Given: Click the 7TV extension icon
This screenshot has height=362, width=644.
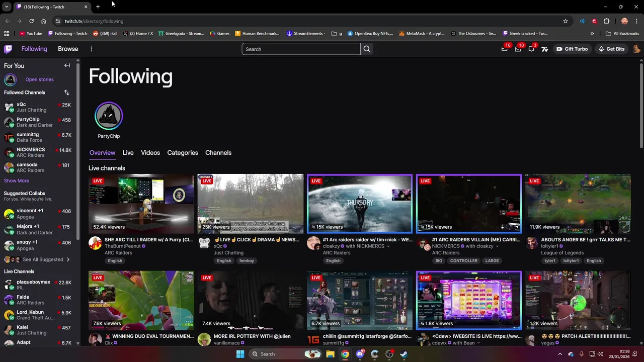Looking at the screenshot, I should click(544, 49).
